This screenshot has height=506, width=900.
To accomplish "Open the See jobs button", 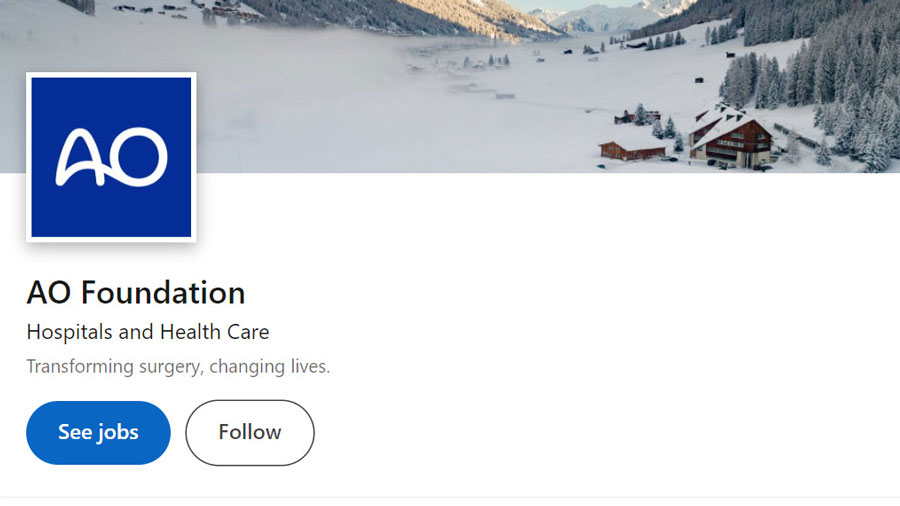I will (x=98, y=433).
